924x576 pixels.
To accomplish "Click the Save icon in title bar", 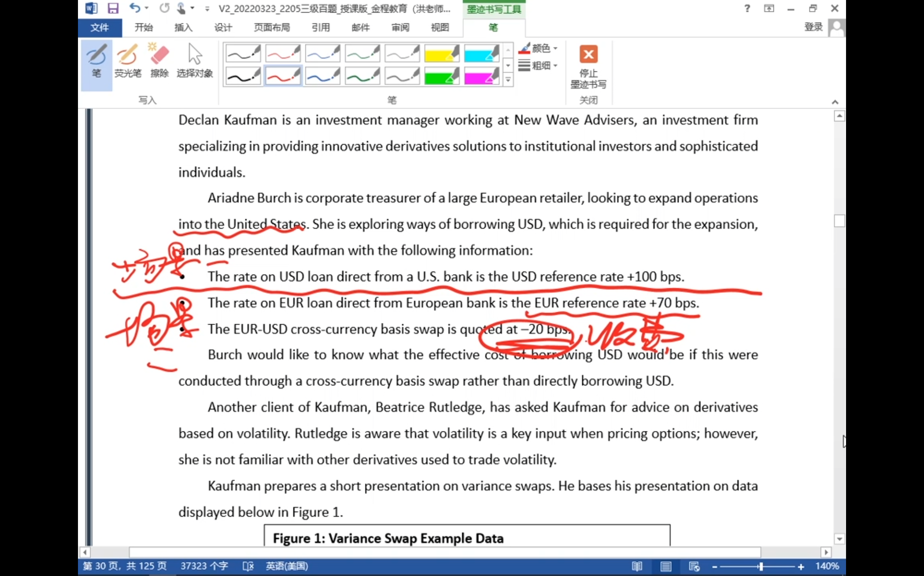I will (x=113, y=8).
